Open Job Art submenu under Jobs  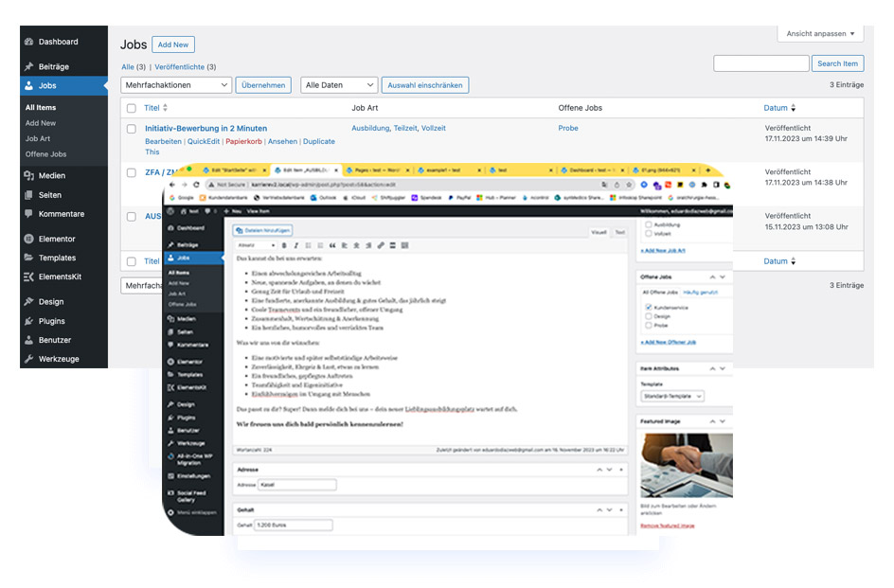coord(38,138)
